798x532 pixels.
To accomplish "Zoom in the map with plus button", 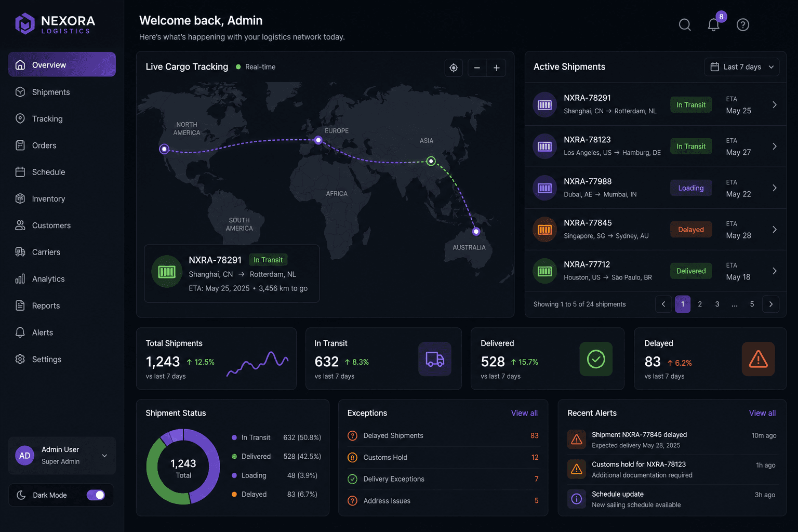I will tap(497, 68).
